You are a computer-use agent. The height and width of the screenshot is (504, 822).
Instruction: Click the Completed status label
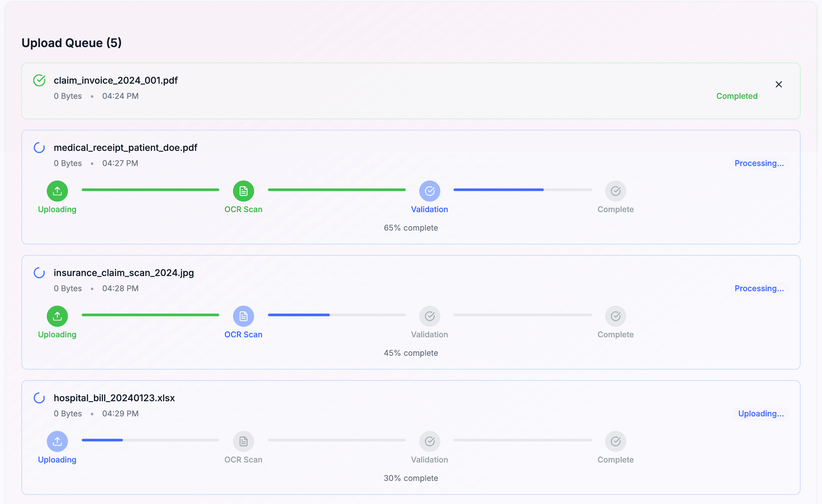tap(737, 96)
